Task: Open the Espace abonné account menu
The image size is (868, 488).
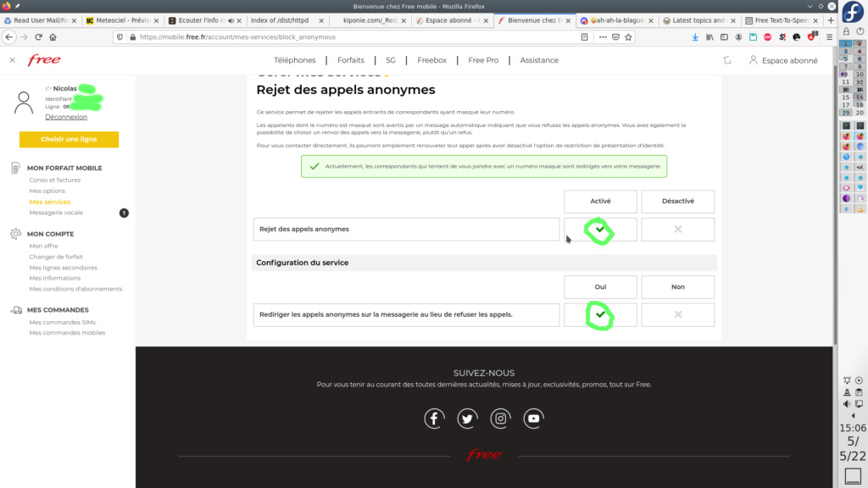Action: click(x=783, y=60)
